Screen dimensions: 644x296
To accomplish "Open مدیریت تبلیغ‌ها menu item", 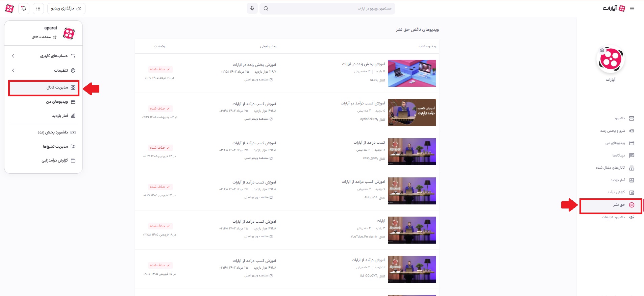I will pyautogui.click(x=44, y=146).
